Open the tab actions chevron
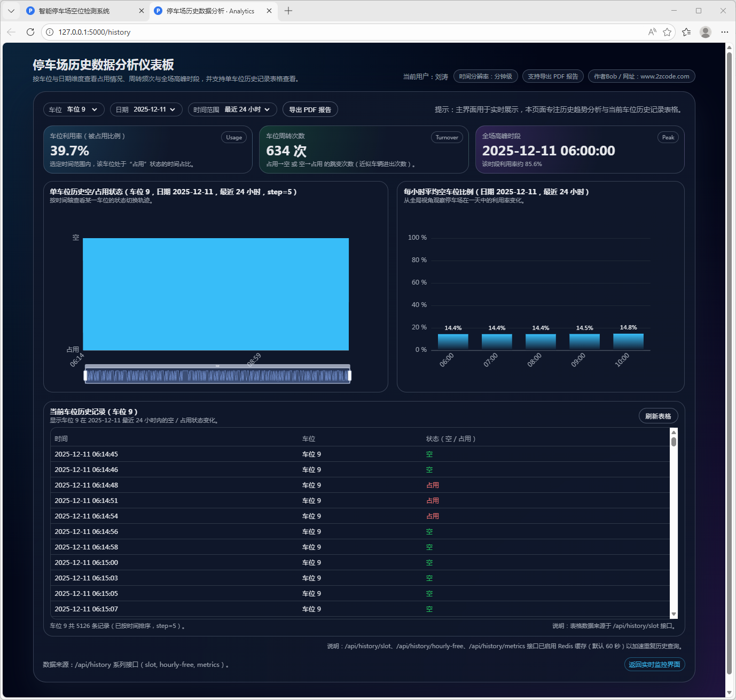The height and width of the screenshot is (700, 736). [11, 11]
